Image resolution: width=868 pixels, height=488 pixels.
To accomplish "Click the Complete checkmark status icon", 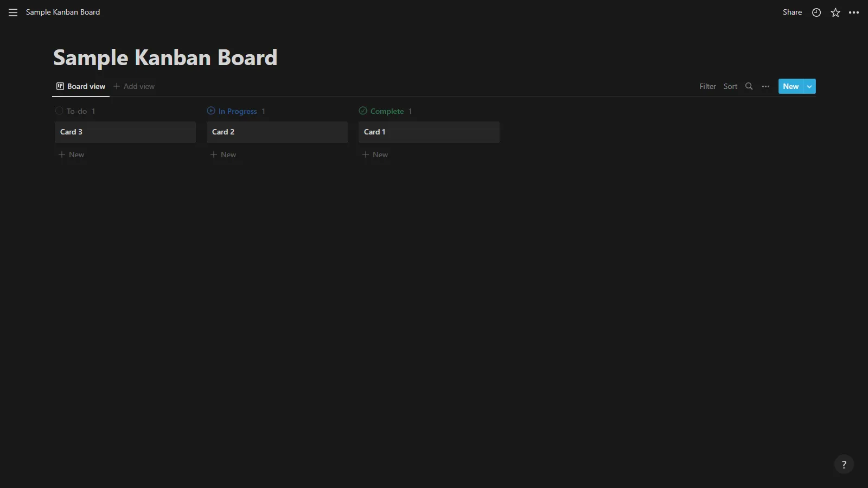I will [363, 111].
